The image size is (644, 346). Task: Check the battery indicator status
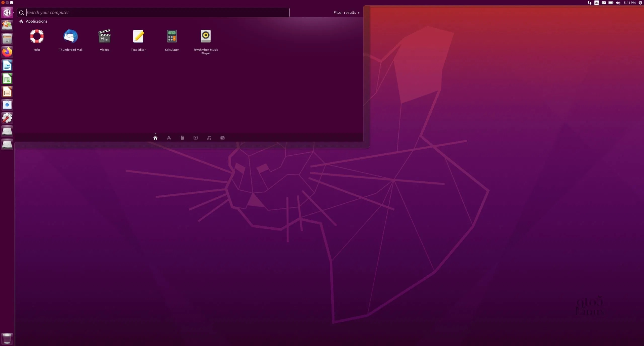pos(611,3)
